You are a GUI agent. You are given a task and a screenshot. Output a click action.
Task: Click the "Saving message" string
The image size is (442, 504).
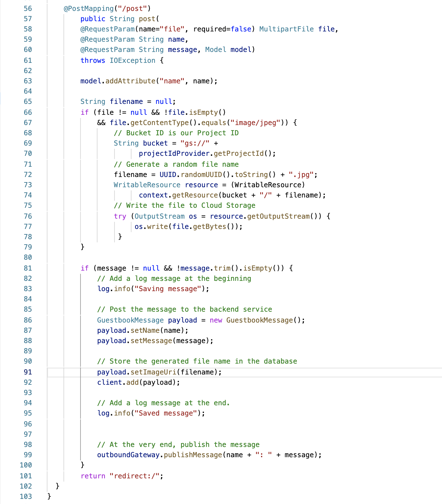pyautogui.click(x=168, y=289)
